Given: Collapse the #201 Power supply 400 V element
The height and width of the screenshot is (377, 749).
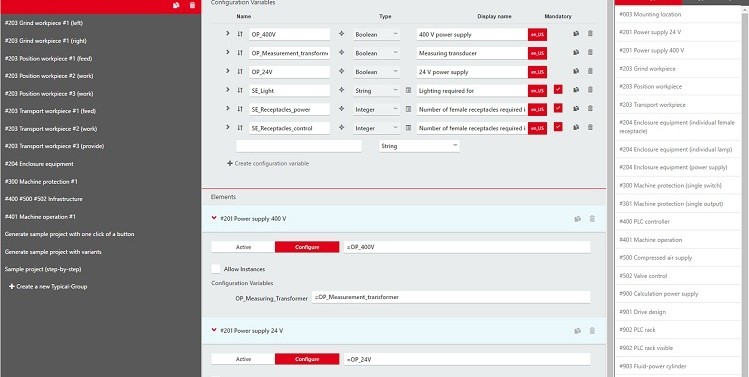Looking at the screenshot, I should click(214, 218).
